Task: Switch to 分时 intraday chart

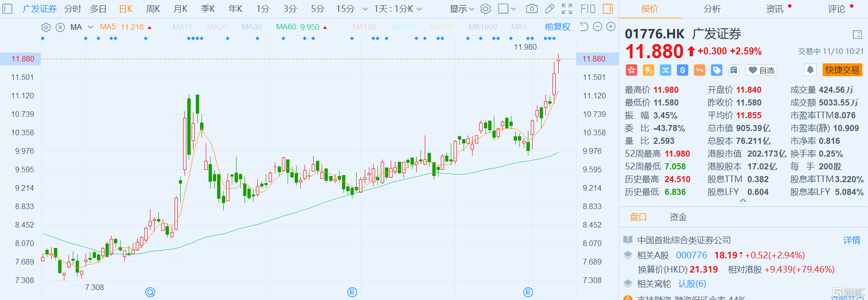Action: 73,9
